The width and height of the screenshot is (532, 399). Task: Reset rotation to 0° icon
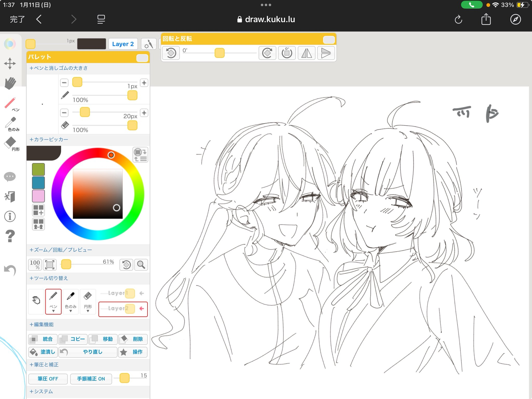point(287,53)
